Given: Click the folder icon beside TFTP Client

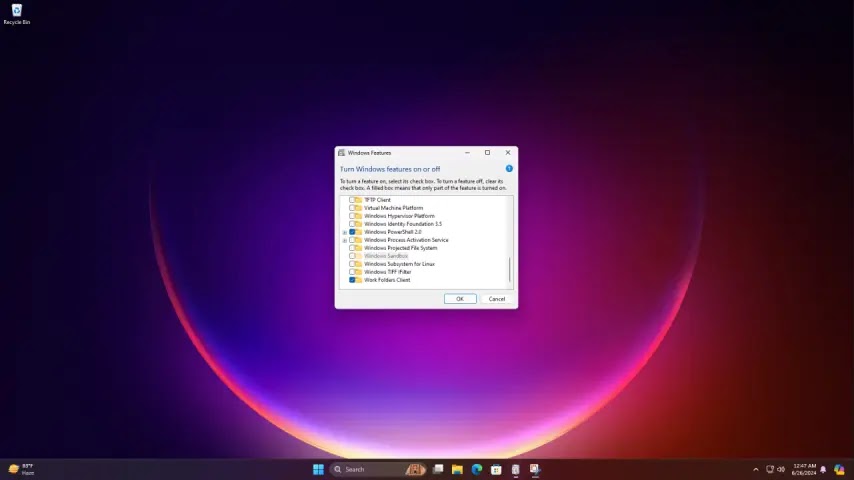Looking at the screenshot, I should [358, 199].
